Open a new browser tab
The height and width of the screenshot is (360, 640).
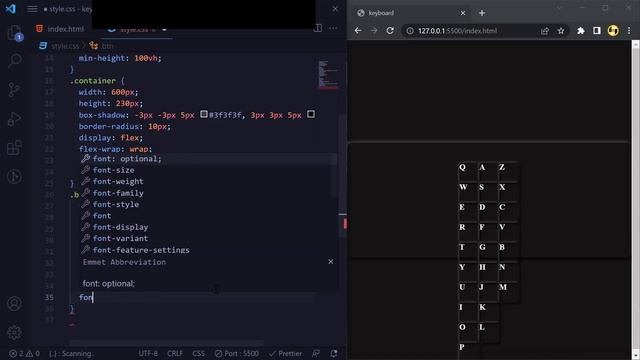pyautogui.click(x=482, y=13)
